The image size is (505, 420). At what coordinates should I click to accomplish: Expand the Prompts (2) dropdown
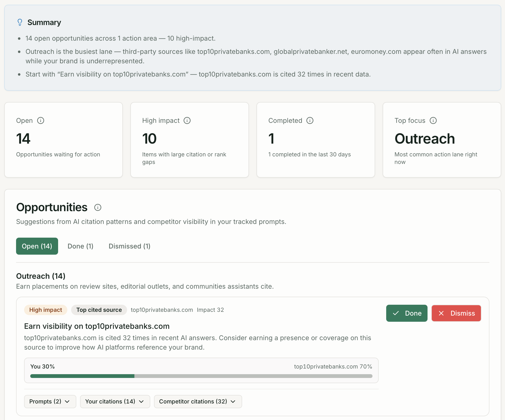pos(50,402)
